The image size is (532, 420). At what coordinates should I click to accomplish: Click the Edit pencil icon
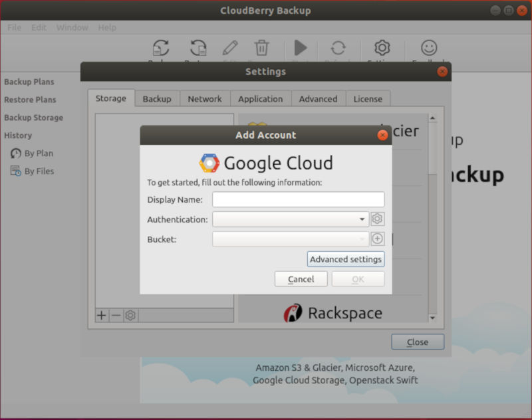click(x=229, y=47)
